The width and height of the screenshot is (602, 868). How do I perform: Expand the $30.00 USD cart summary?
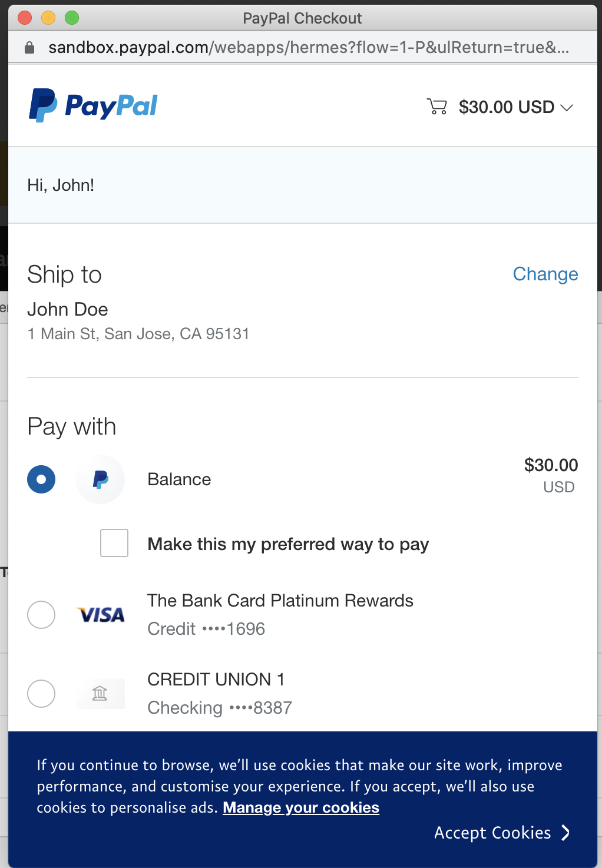[506, 107]
